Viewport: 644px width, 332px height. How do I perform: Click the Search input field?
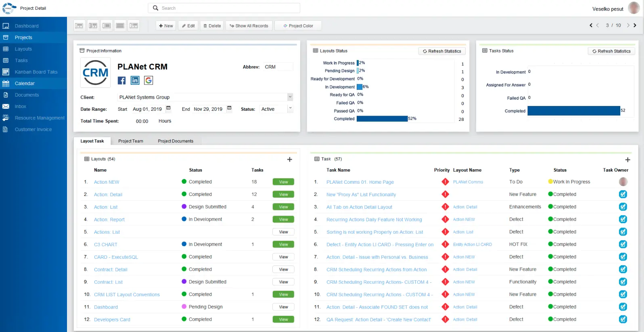pos(224,8)
